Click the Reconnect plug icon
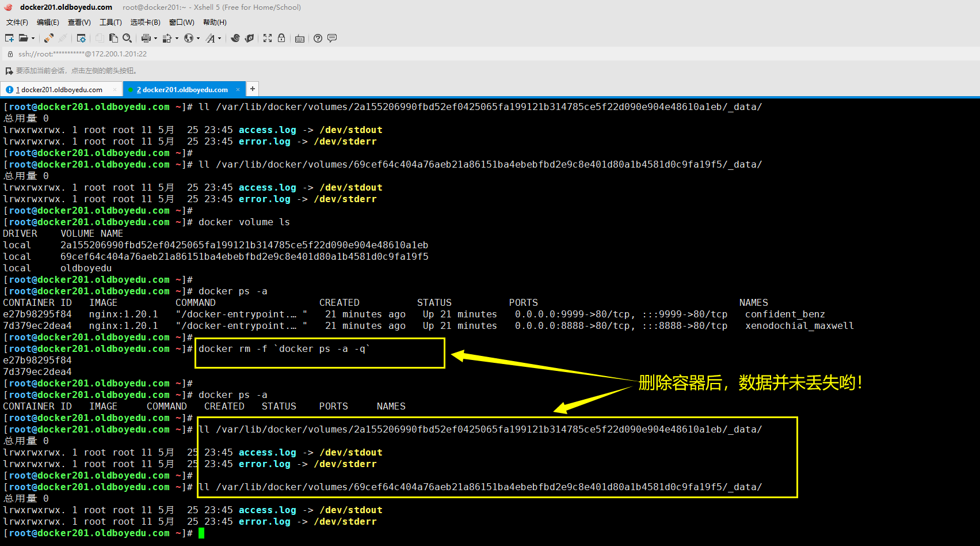Image resolution: width=980 pixels, height=546 pixels. tap(49, 38)
